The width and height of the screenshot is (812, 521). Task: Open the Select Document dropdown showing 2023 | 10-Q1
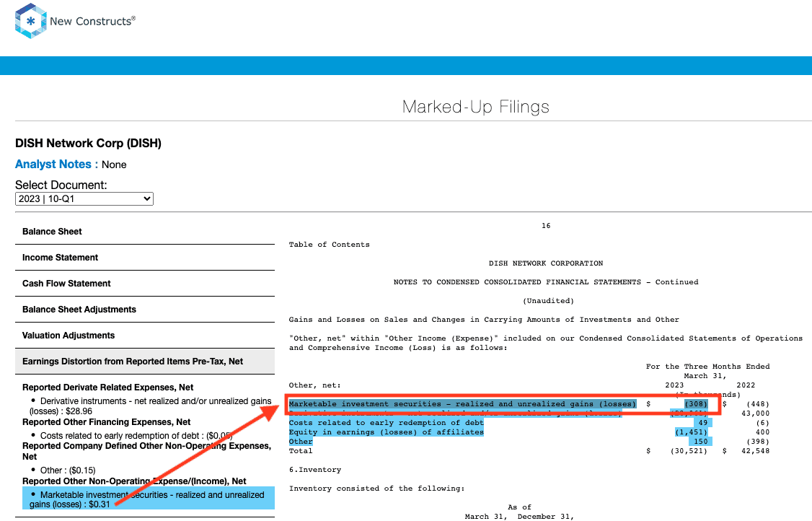84,199
